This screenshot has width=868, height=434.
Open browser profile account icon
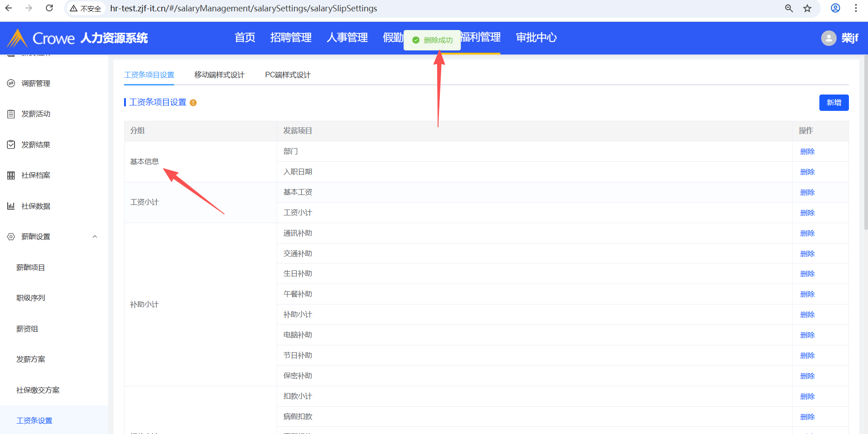click(x=835, y=8)
